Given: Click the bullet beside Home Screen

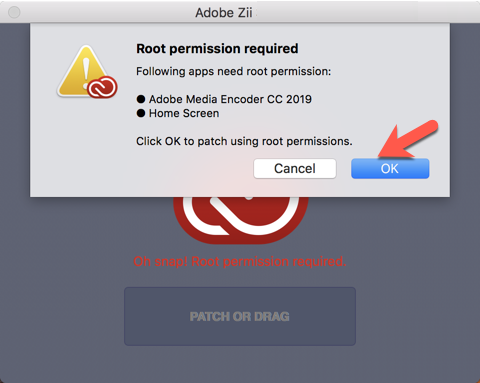Looking at the screenshot, I should (x=141, y=113).
